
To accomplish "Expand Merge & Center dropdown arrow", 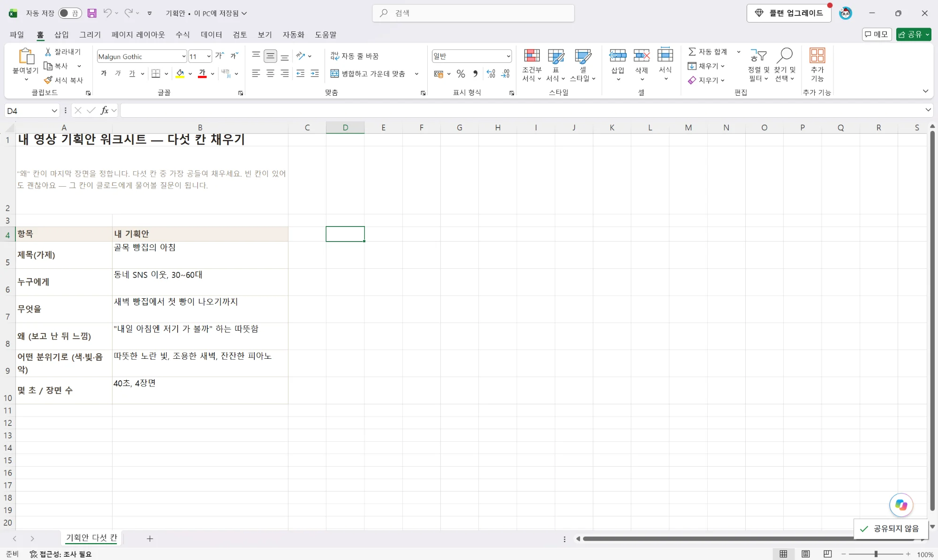I will point(416,74).
